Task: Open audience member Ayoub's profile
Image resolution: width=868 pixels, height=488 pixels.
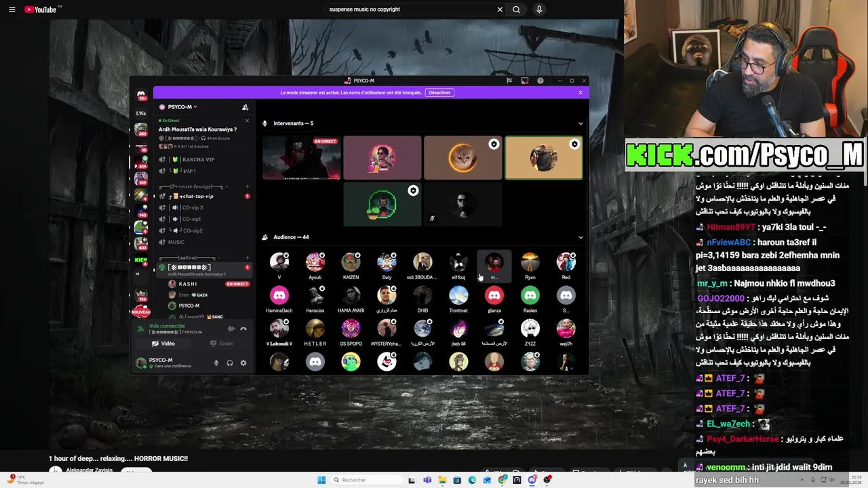Action: (x=315, y=265)
